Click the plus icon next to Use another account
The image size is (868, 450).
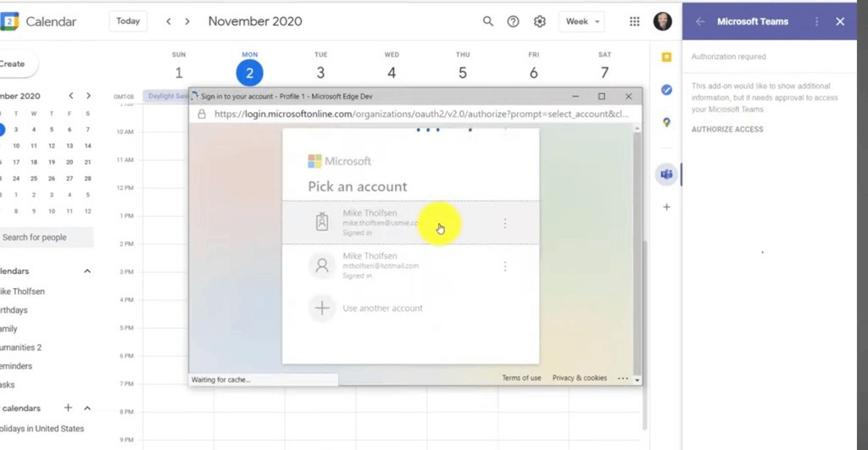click(x=322, y=308)
